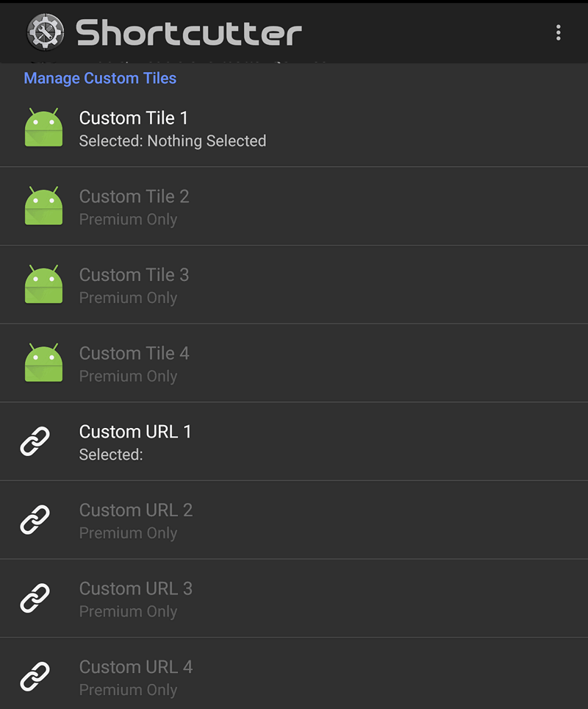The height and width of the screenshot is (709, 588).
Task: Select the Custom URL 4 entry
Action: (294, 674)
